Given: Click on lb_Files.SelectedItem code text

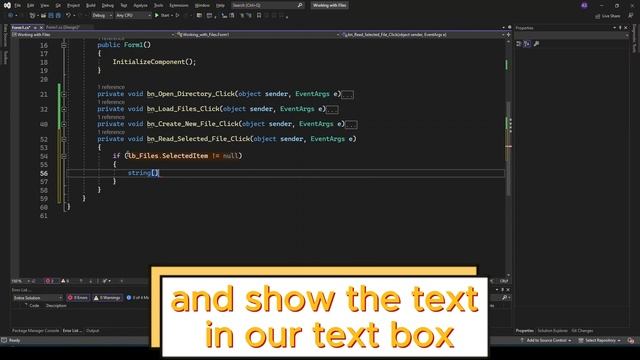Looking at the screenshot, I should pos(168,156).
